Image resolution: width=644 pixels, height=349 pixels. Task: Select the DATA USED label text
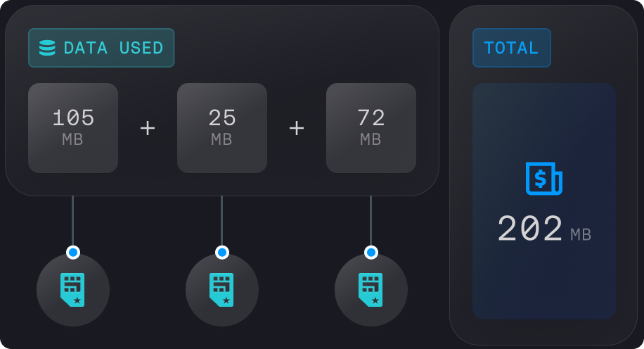(x=113, y=48)
